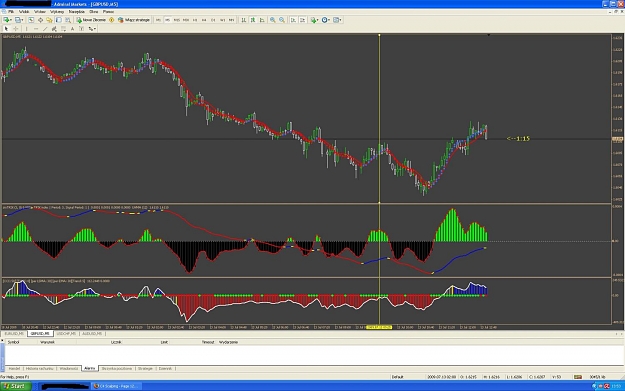Screen dimensions: 625x391
Task: Open the New Chart toolbar icon
Action: (6, 20)
